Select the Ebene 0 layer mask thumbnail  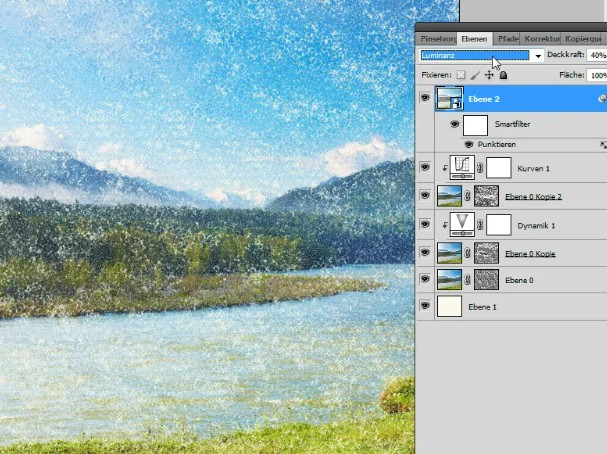pyautogui.click(x=487, y=279)
